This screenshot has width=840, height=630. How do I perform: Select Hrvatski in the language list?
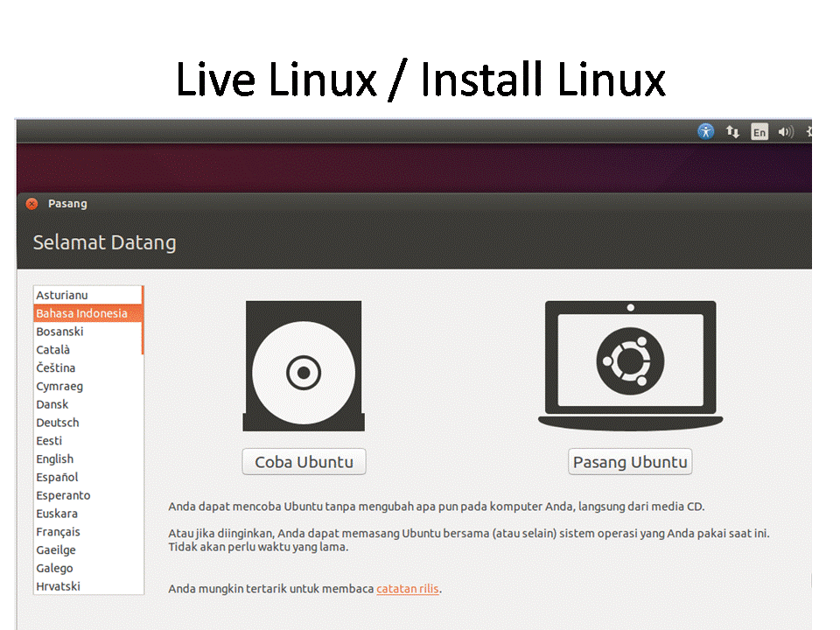[88, 586]
